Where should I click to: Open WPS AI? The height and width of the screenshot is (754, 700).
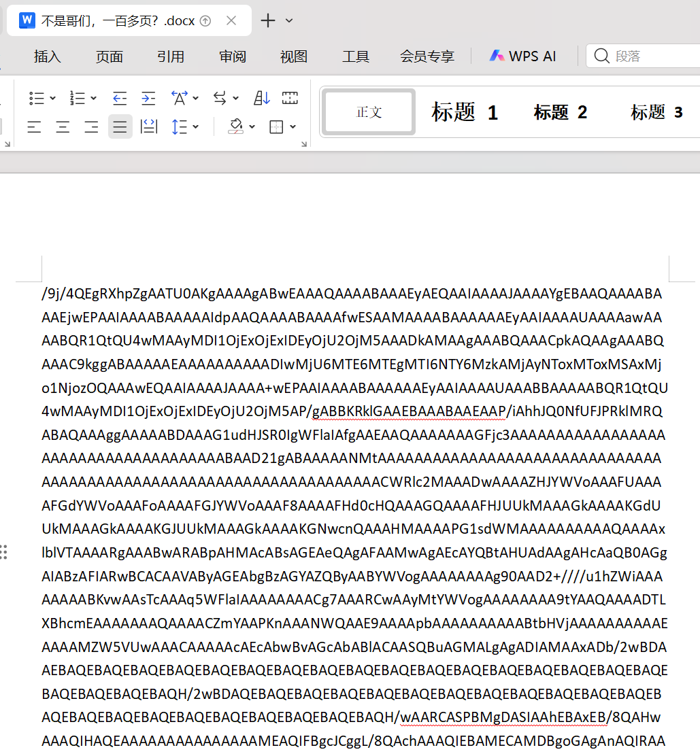522,56
